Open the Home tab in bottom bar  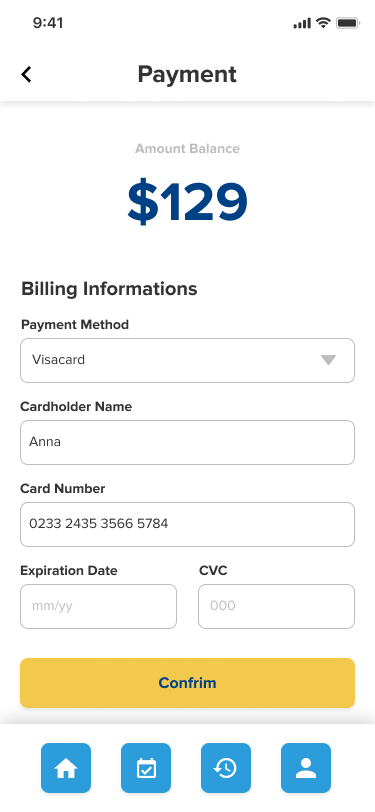click(66, 768)
